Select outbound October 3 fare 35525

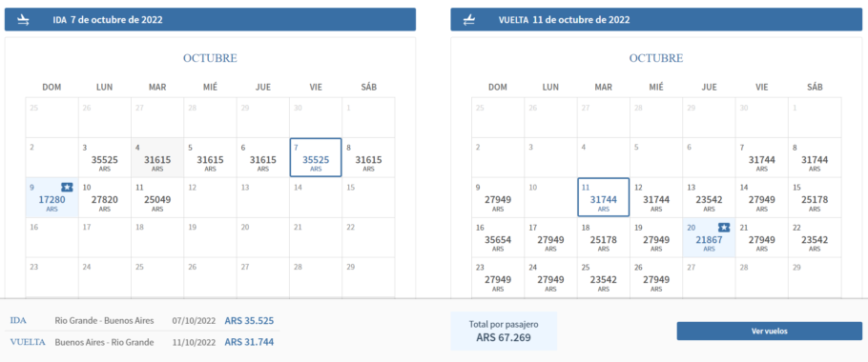(x=105, y=158)
